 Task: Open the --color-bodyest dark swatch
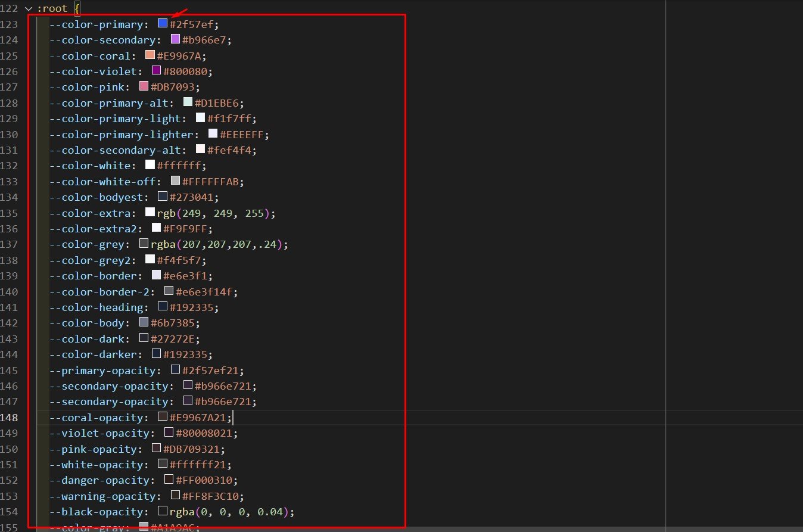pyautogui.click(x=162, y=197)
